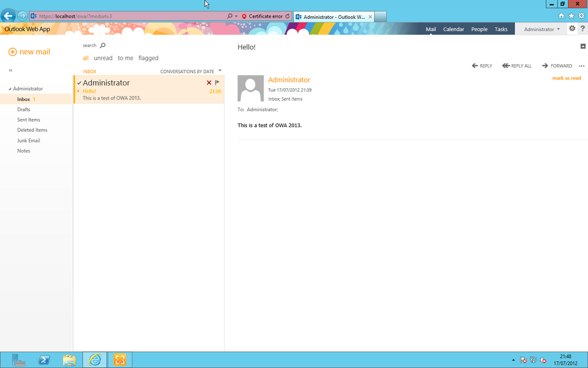588x368 pixels.
Task: Open the settings gear in OWA header
Action: click(572, 28)
